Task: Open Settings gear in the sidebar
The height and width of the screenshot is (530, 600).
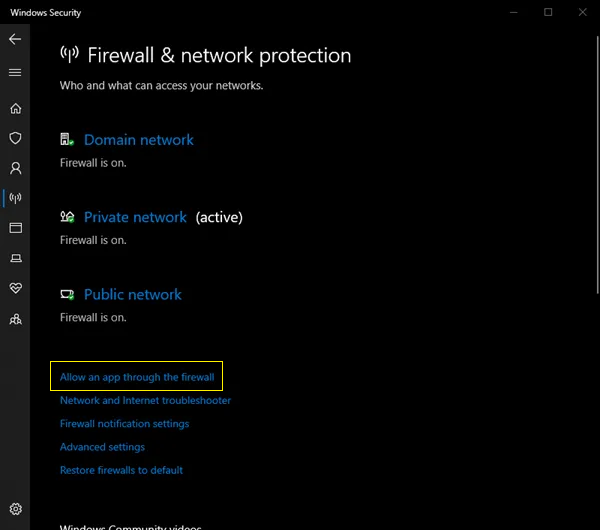Action: [x=15, y=509]
